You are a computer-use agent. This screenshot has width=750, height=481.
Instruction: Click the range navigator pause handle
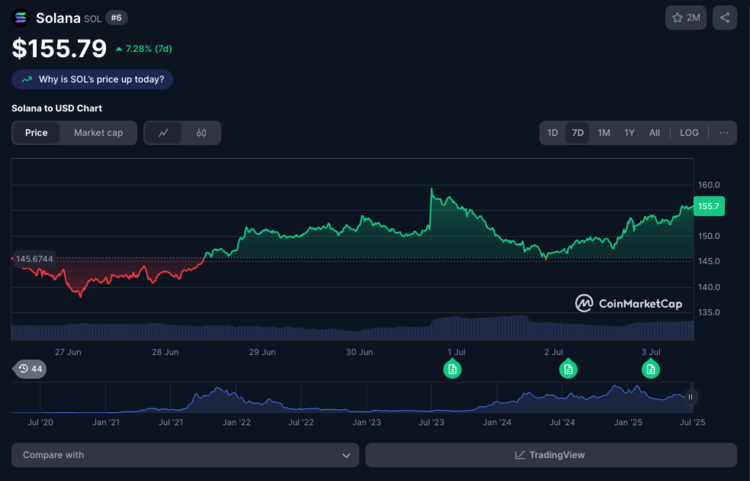tap(690, 397)
